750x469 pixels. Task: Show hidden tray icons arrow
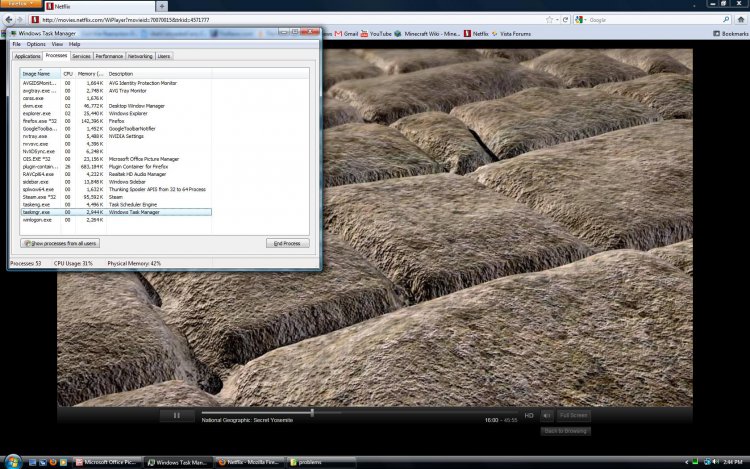[686, 462]
